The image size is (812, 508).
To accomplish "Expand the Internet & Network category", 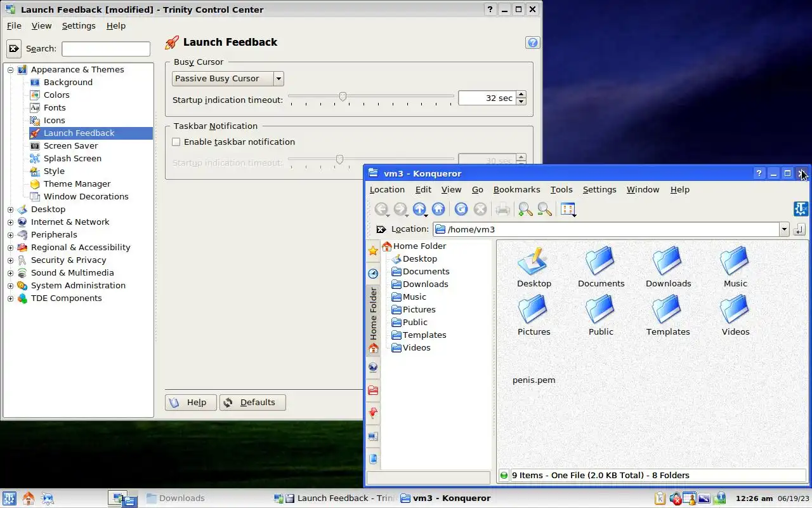I will (x=10, y=222).
